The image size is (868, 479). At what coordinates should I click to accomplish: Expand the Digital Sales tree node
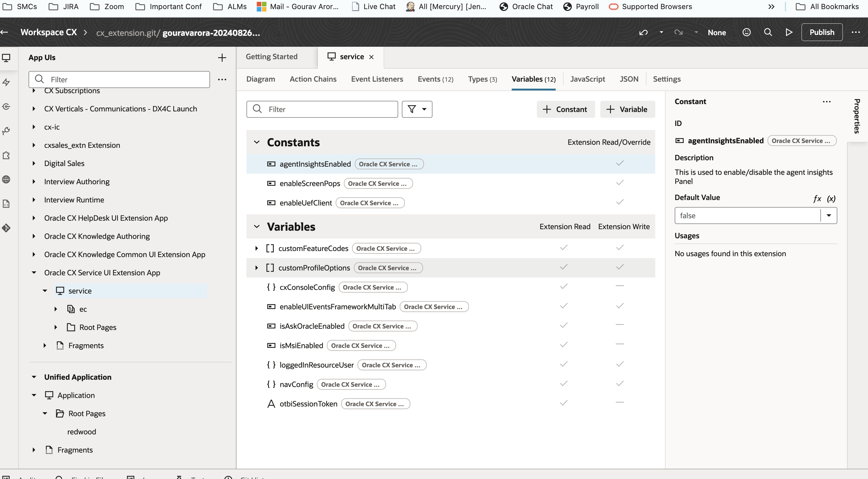click(34, 164)
